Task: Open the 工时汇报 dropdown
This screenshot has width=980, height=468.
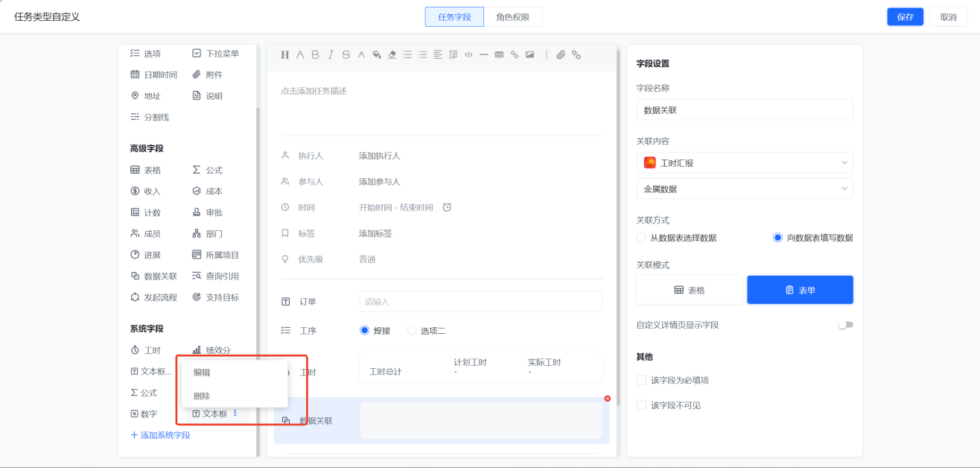Action: tap(745, 162)
